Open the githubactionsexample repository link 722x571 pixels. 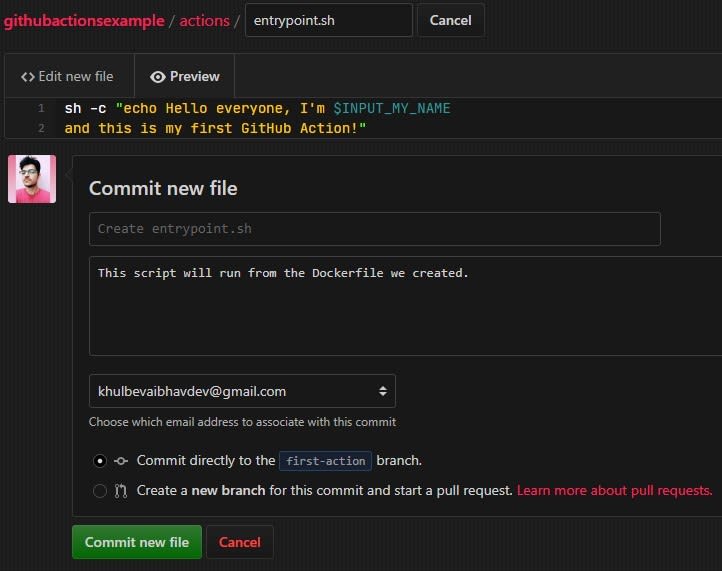[x=84, y=21]
